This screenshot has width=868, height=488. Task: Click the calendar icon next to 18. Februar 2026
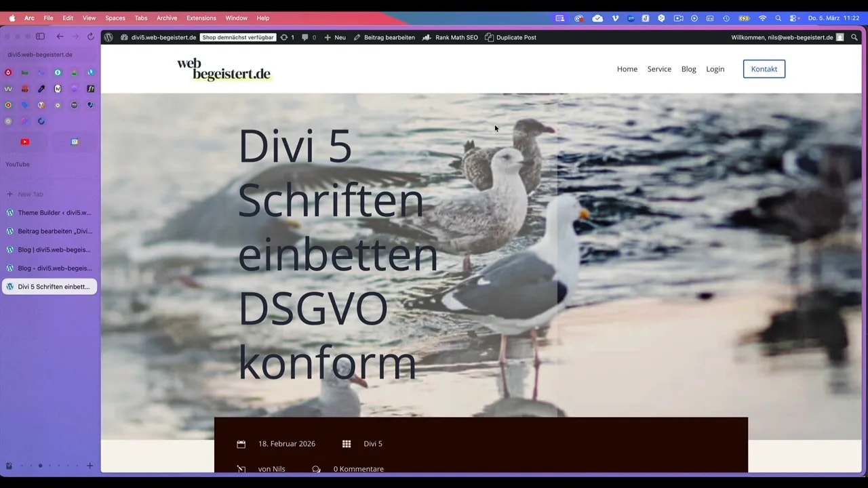[241, 443]
